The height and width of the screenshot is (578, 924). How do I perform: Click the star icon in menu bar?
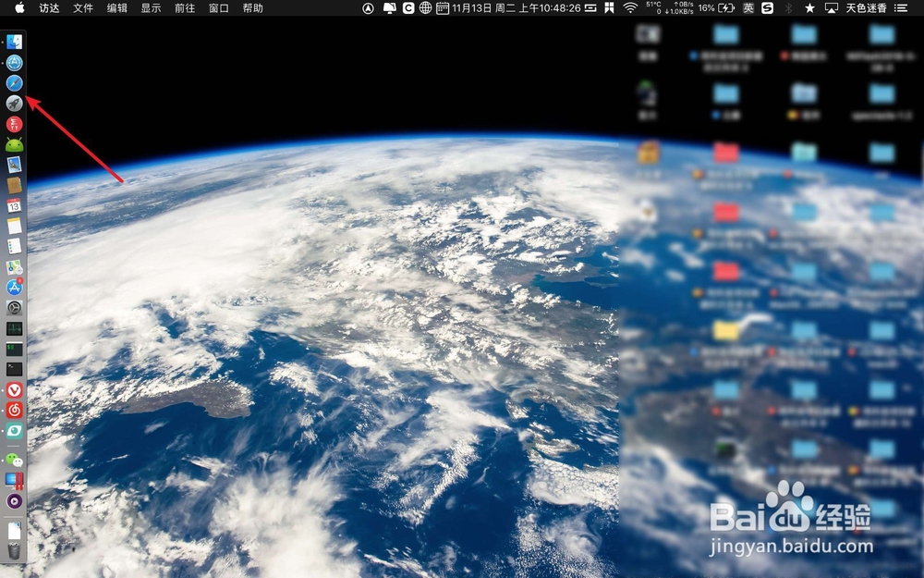point(809,8)
